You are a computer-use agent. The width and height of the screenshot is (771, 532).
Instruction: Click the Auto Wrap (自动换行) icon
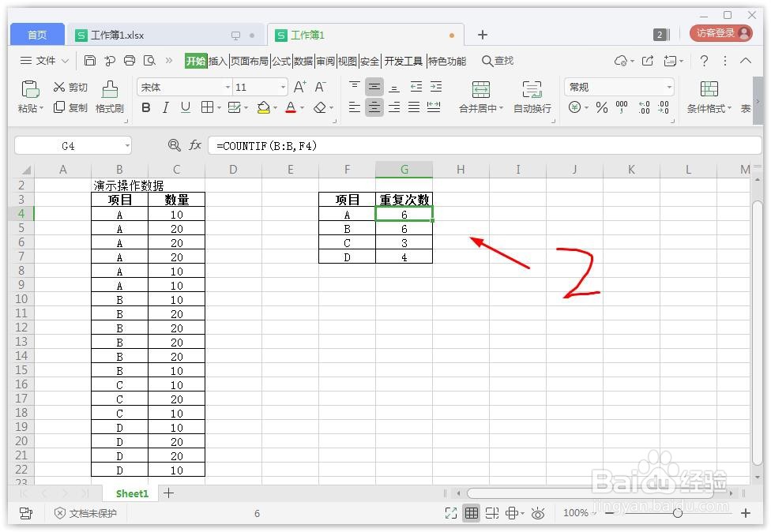[532, 89]
